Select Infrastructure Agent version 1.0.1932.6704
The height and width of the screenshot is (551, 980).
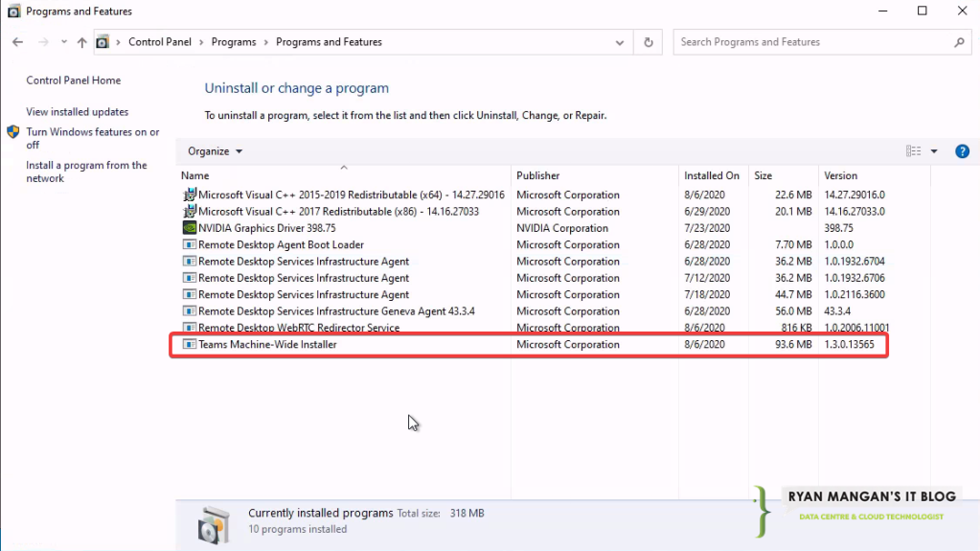pyautogui.click(x=534, y=262)
